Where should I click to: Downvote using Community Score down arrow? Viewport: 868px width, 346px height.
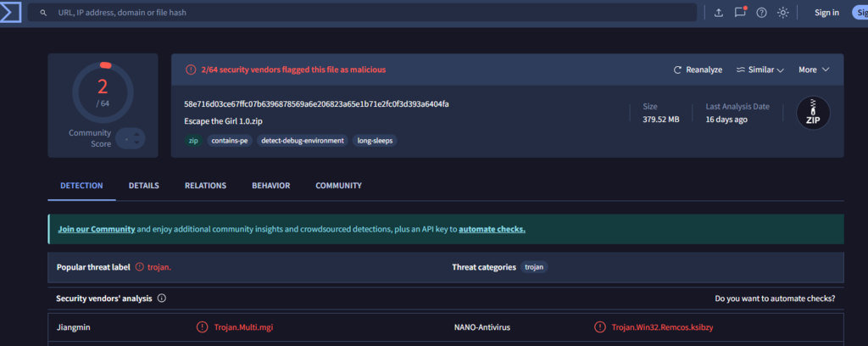click(x=136, y=143)
